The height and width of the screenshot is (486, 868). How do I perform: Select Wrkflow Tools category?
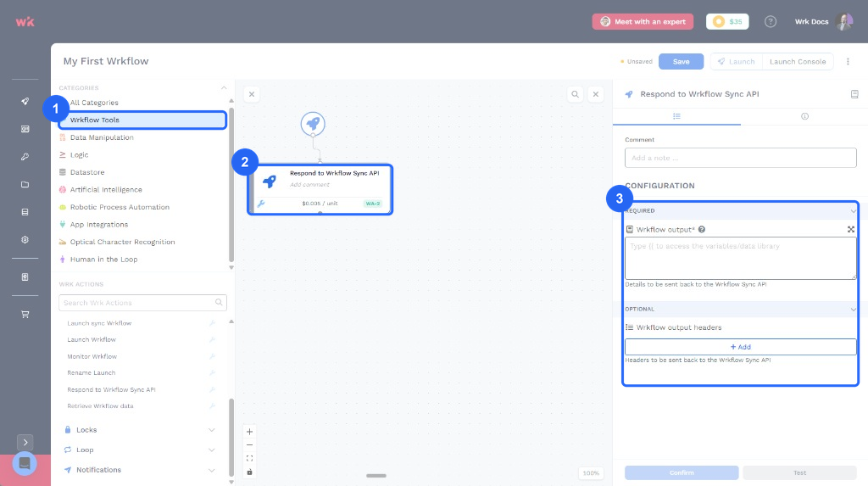[142, 120]
